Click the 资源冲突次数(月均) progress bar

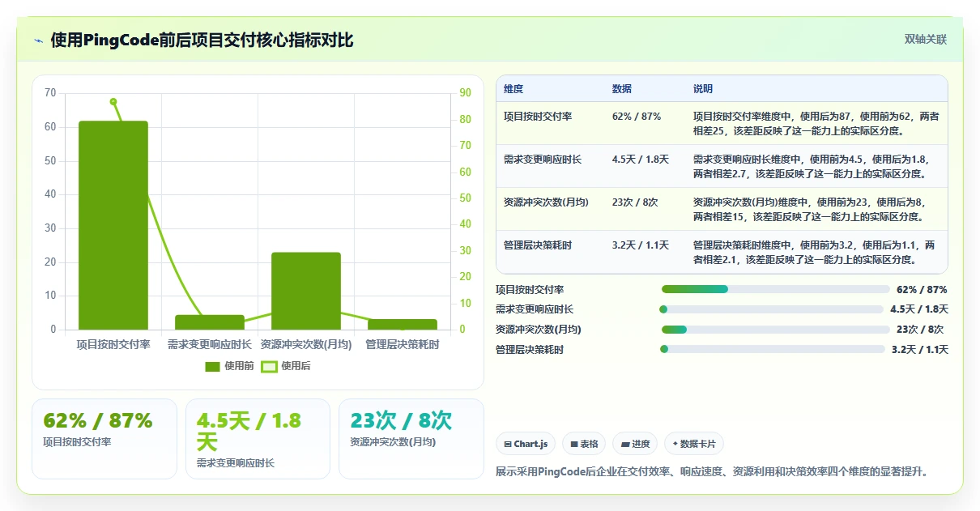776,330
